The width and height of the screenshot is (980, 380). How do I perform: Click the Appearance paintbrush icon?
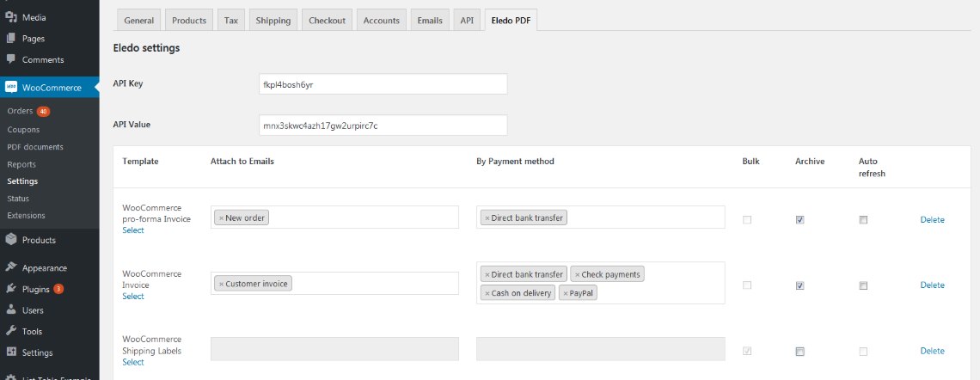tap(11, 267)
